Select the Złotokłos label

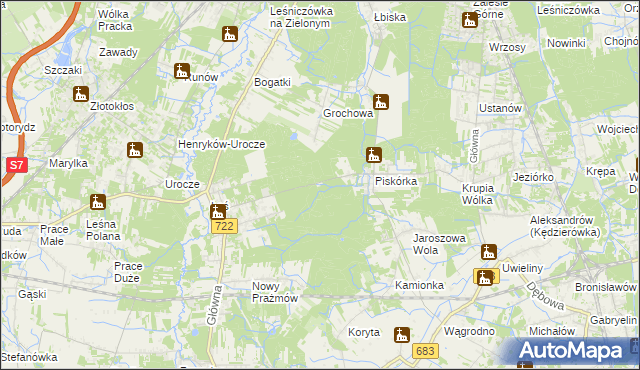point(112,106)
